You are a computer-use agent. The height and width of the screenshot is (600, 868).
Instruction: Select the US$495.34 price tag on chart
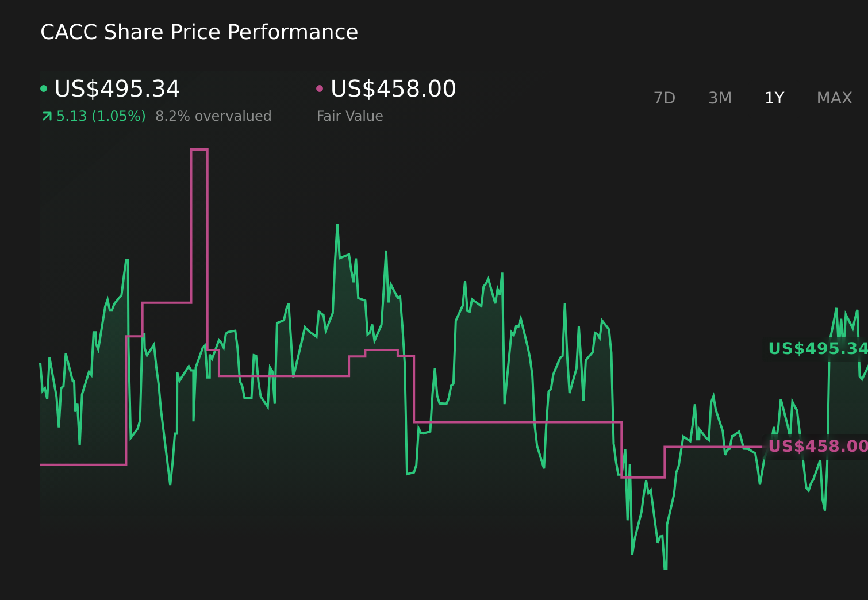pyautogui.click(x=816, y=348)
